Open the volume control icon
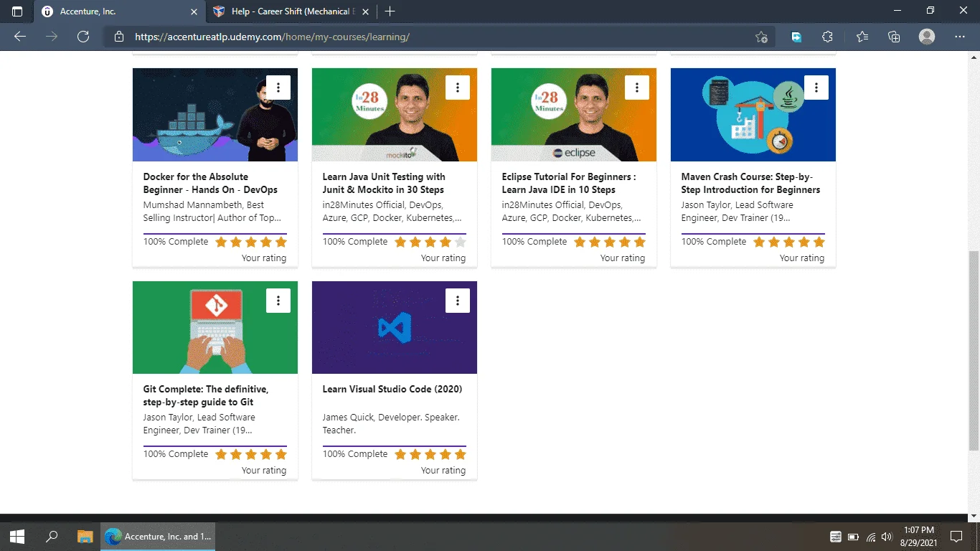 [x=887, y=537]
